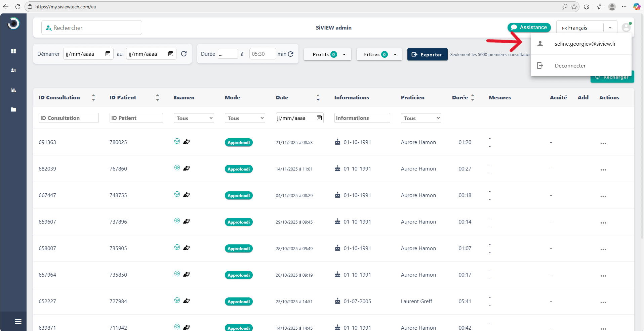Open the folder icon in sidebar
644x331 pixels.
13,109
